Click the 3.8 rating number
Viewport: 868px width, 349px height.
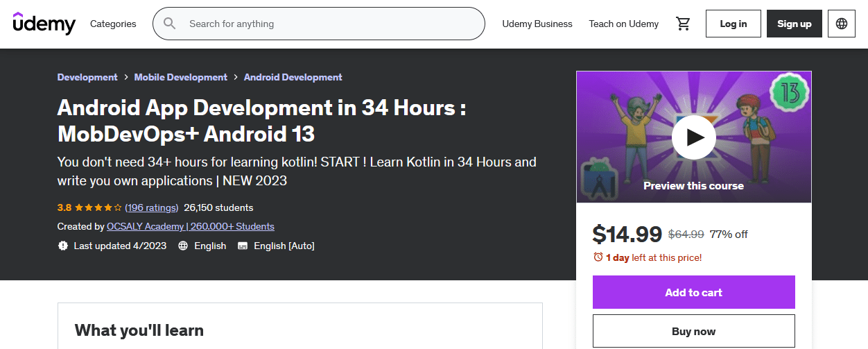tap(64, 207)
